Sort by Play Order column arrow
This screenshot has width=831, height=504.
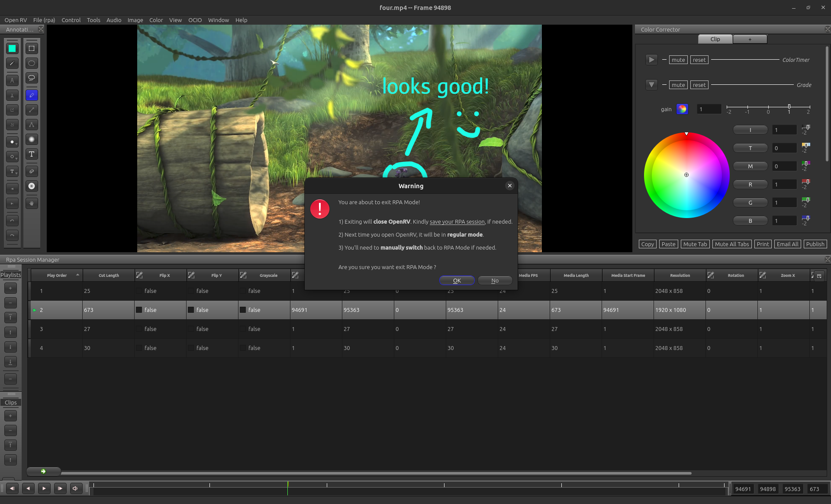click(x=77, y=275)
